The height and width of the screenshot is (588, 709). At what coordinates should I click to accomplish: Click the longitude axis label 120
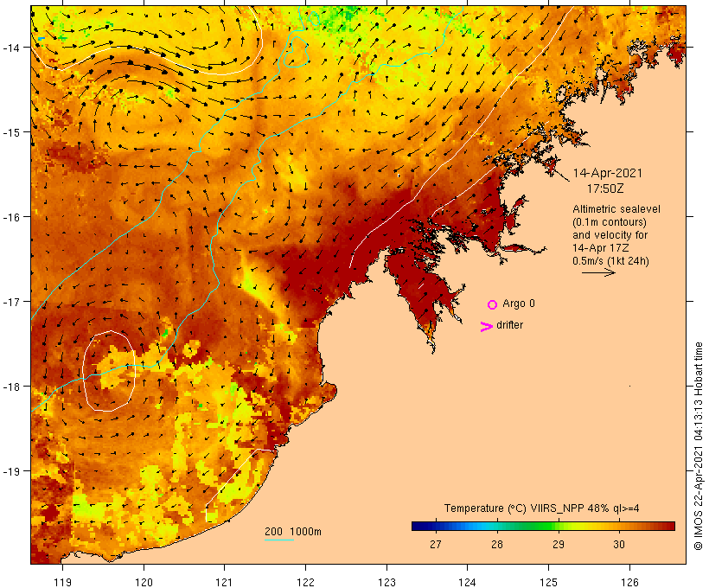click(x=144, y=582)
